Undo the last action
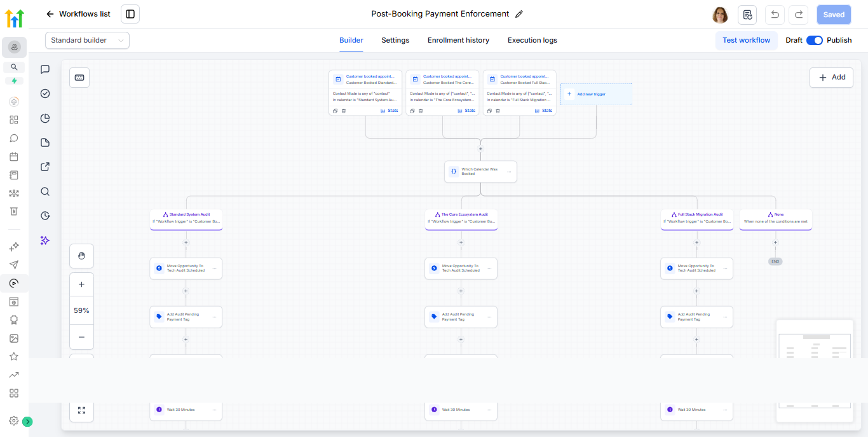868x437 pixels. coord(775,15)
